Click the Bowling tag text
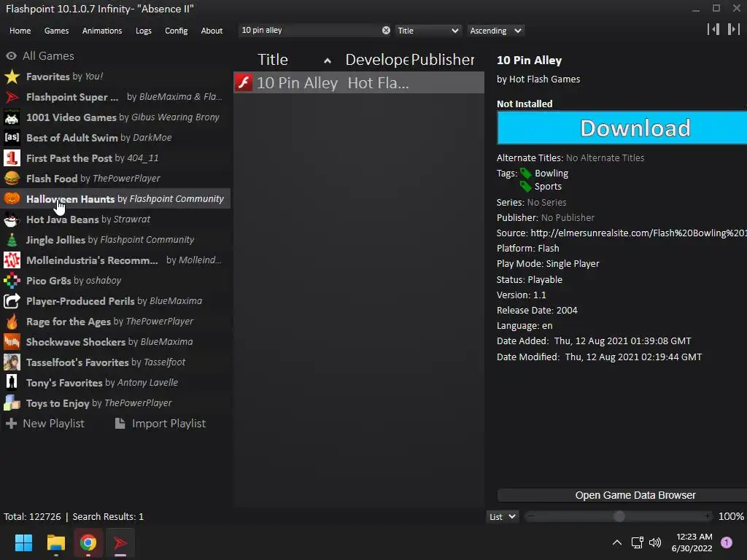The width and height of the screenshot is (747, 560). 551,174
